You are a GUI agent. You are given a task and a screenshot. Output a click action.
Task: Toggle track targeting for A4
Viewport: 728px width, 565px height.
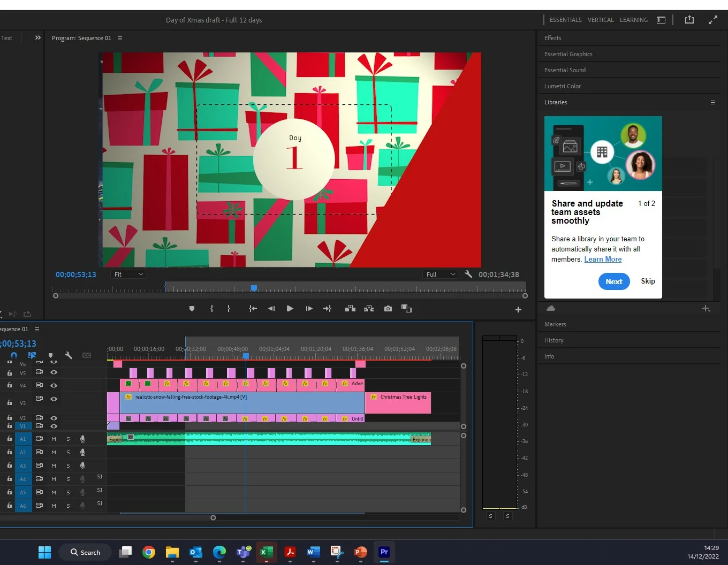[23, 479]
